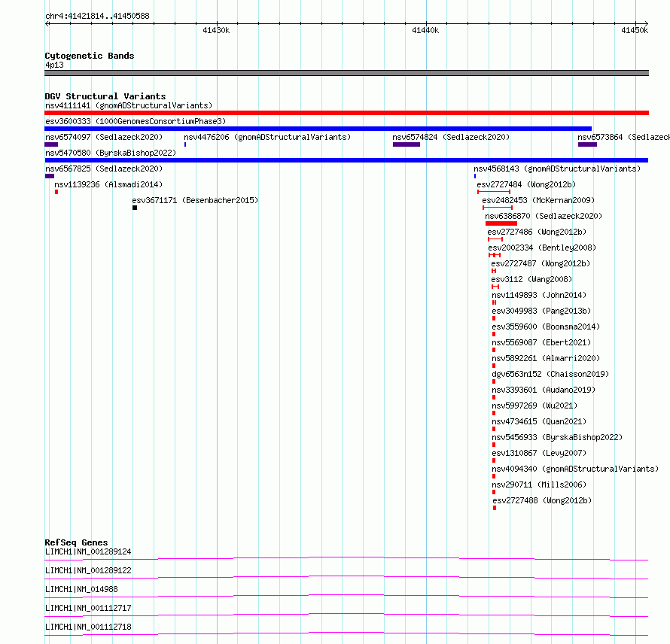
Task: Click esv2727487 (Wong2012b) label
Action: (x=541, y=263)
